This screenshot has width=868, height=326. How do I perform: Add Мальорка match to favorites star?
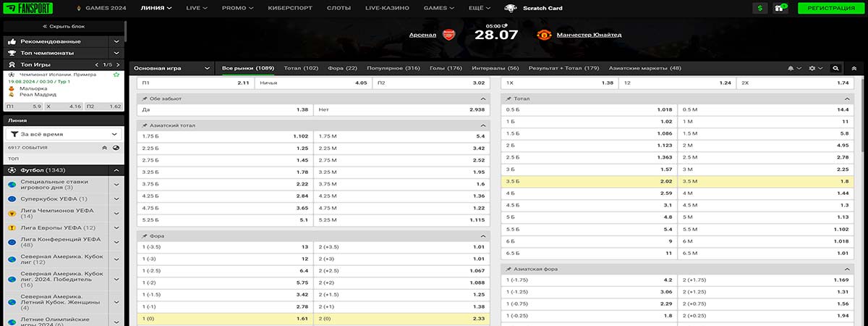click(x=116, y=75)
